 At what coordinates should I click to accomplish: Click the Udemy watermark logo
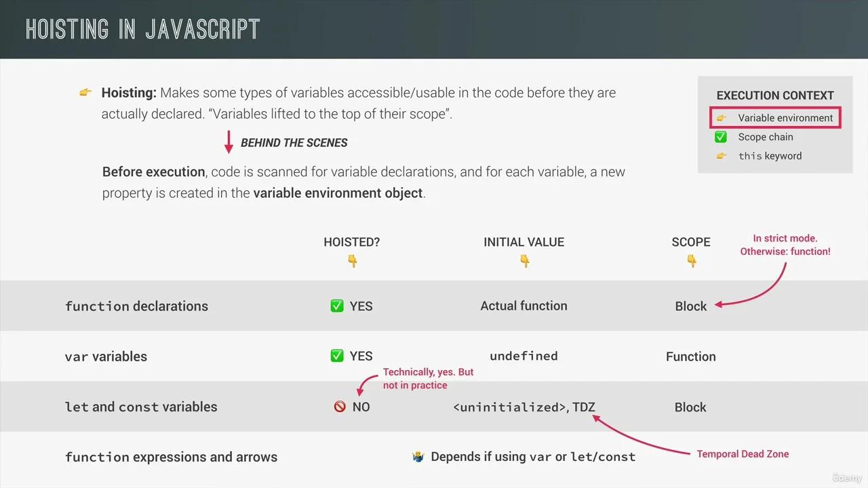[847, 477]
